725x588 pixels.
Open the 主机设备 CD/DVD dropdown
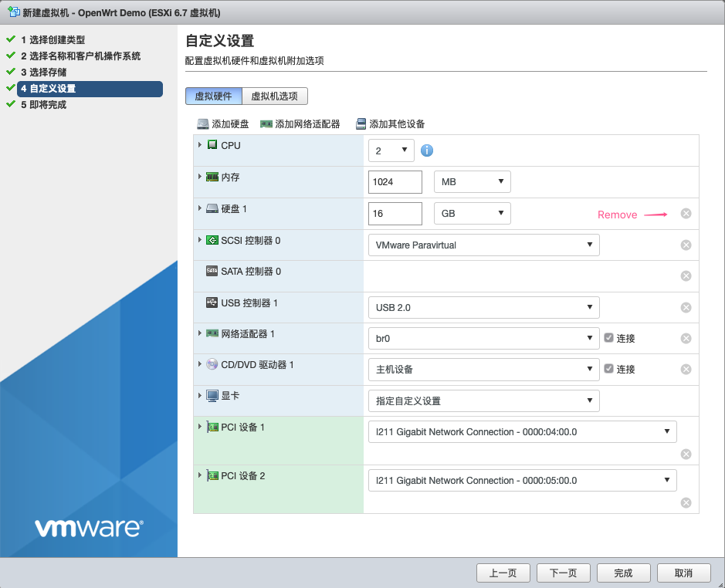(483, 370)
